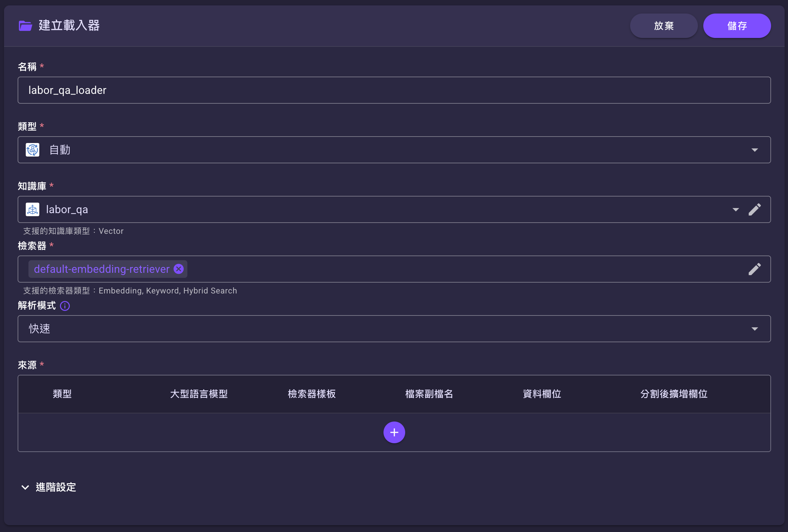Click the labor_qa knowledge base icon
The width and height of the screenshot is (788, 532).
[33, 209]
